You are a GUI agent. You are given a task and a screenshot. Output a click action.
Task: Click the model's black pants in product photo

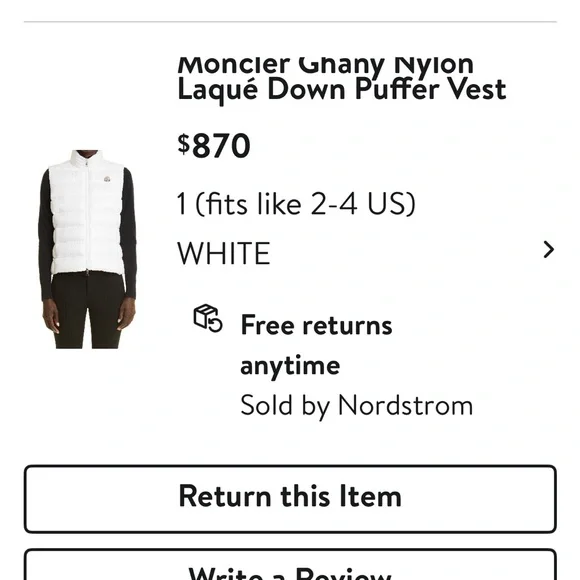point(87,311)
